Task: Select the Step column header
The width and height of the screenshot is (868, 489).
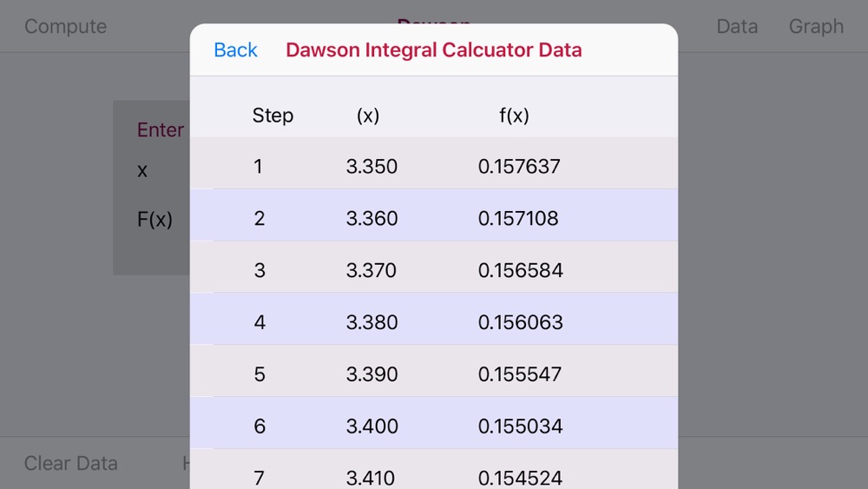Action: pyautogui.click(x=273, y=116)
